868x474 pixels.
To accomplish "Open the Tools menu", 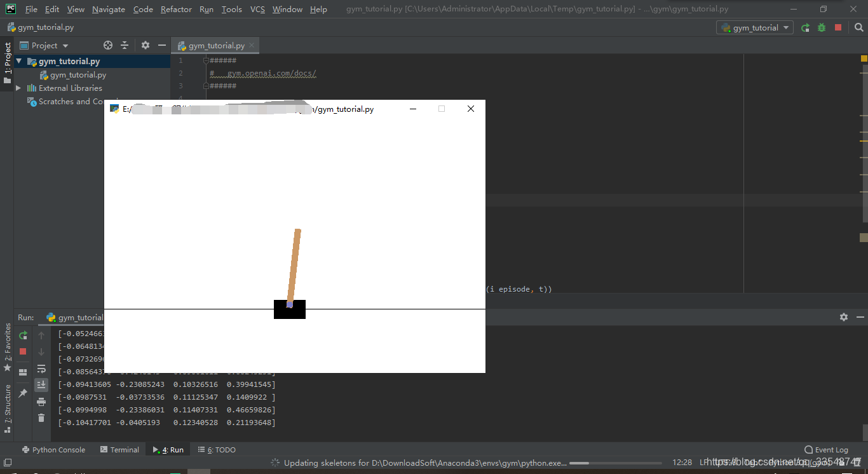I will pos(232,9).
